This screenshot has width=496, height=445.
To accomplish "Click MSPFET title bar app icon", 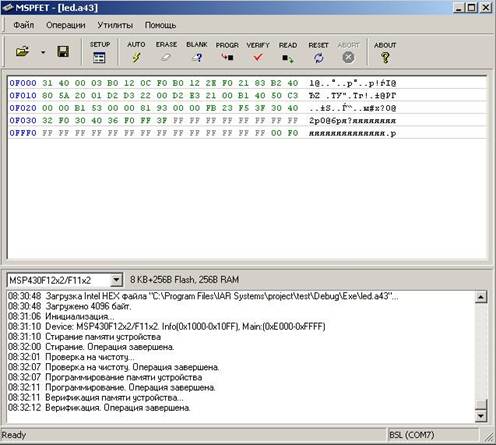I will click(8, 7).
